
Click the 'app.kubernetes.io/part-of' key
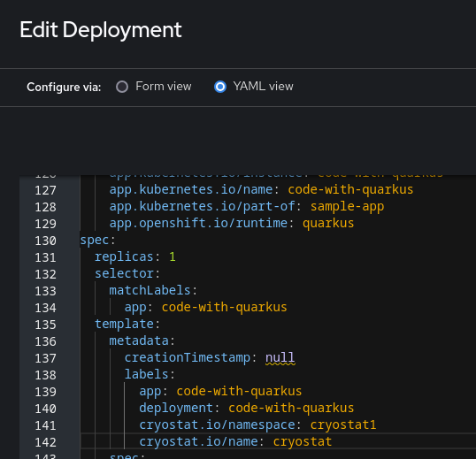203,206
